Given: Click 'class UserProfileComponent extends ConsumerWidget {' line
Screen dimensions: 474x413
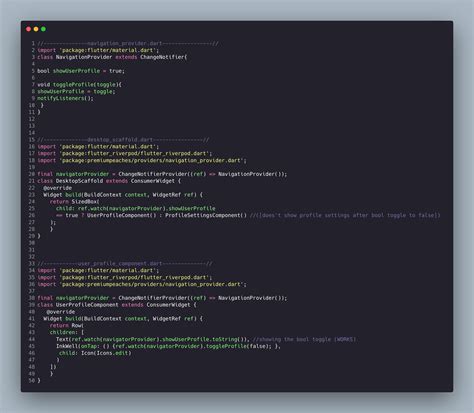Looking at the screenshot, I should (117, 305).
